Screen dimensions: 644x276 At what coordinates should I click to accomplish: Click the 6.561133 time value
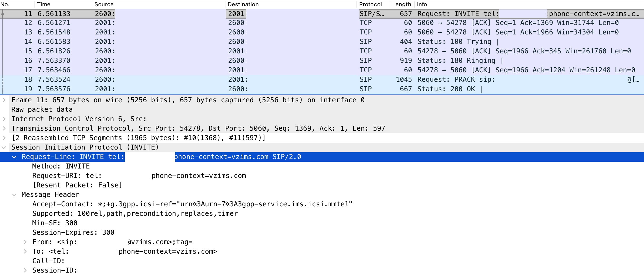point(54,14)
